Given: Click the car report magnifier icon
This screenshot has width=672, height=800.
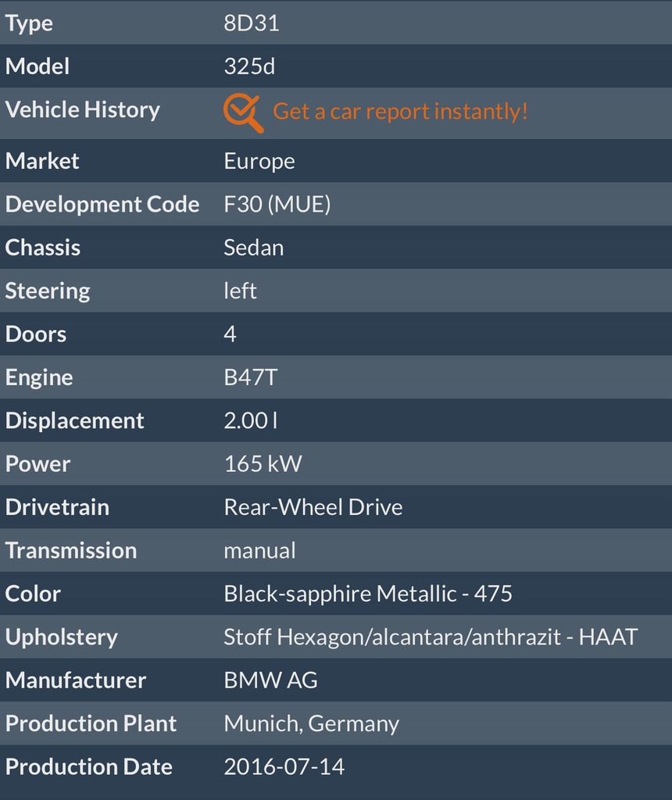Looking at the screenshot, I should [243, 112].
